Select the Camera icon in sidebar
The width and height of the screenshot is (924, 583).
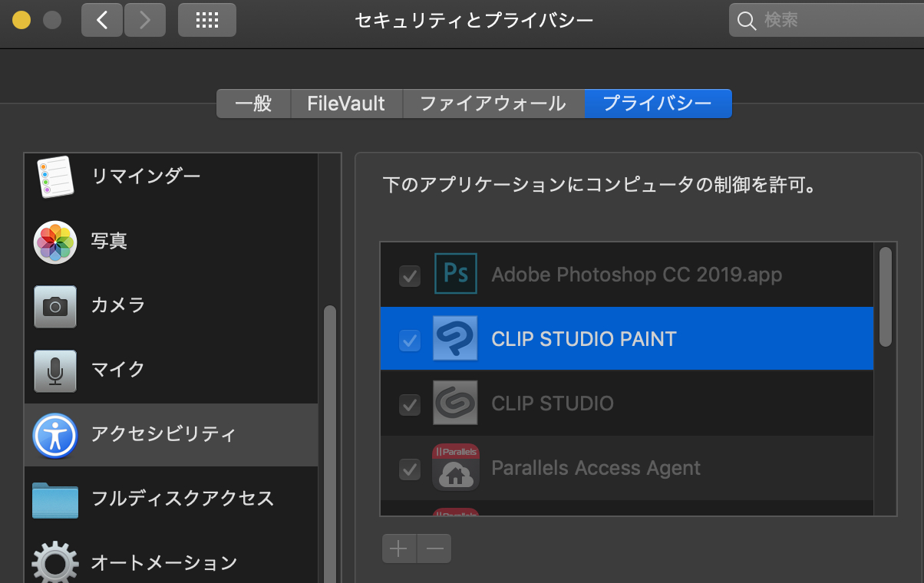[55, 306]
